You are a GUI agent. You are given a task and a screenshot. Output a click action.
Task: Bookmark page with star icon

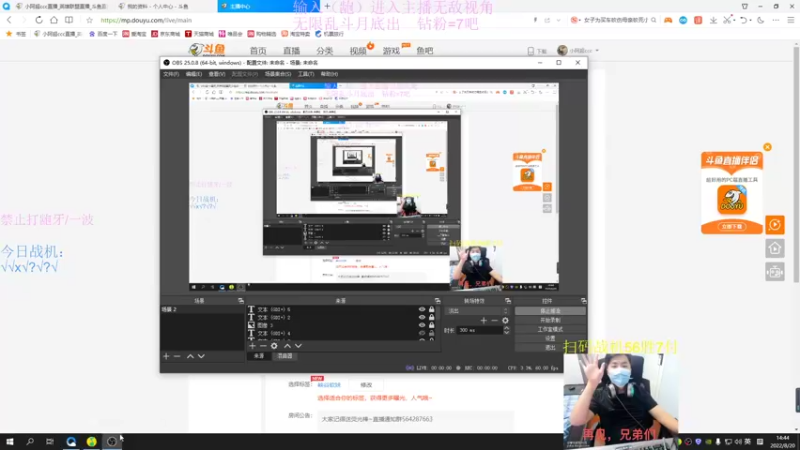[x=89, y=20]
